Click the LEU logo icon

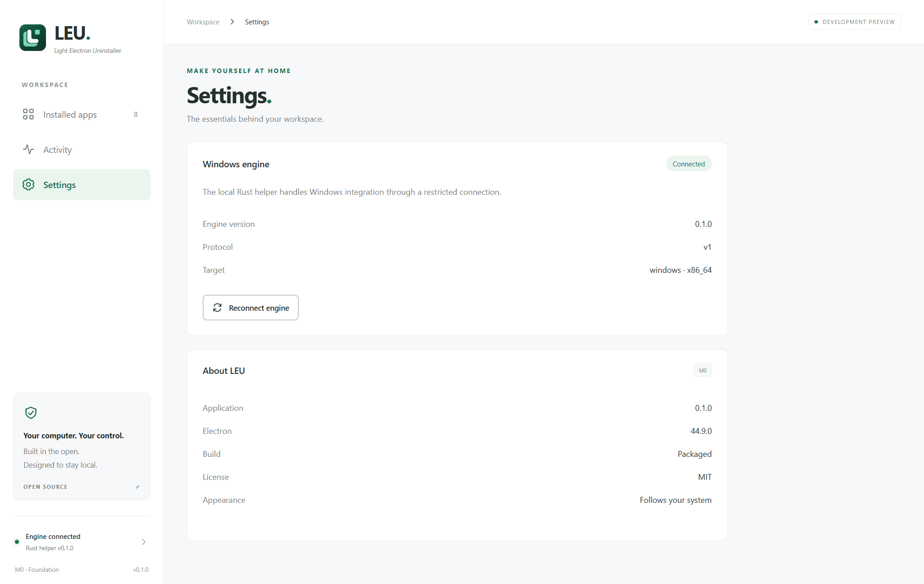32,37
